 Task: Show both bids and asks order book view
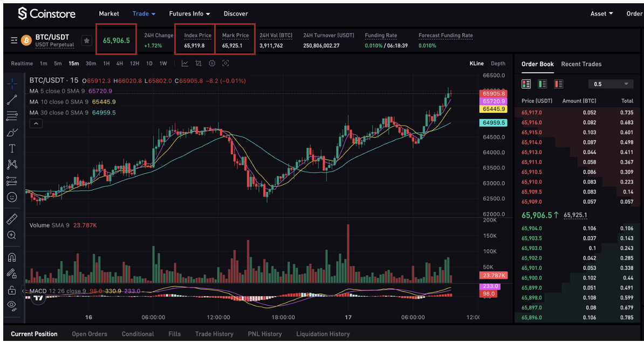coord(526,84)
